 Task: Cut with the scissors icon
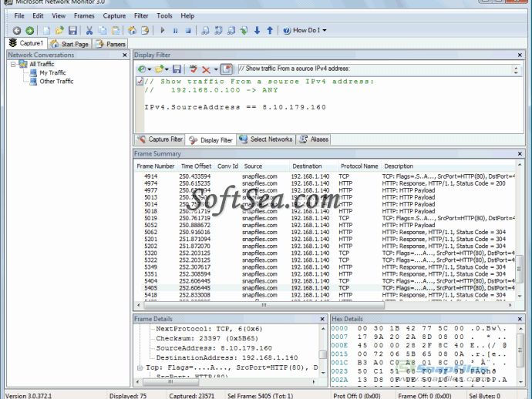click(89, 31)
